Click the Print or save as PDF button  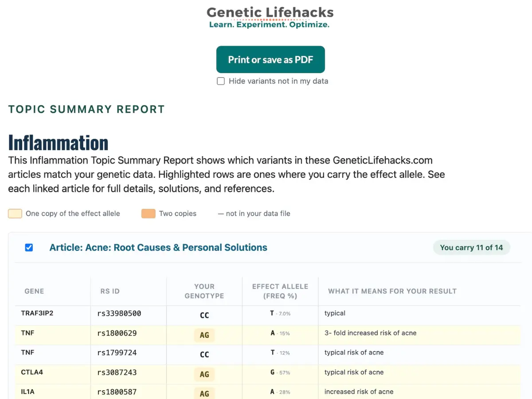pyautogui.click(x=270, y=59)
